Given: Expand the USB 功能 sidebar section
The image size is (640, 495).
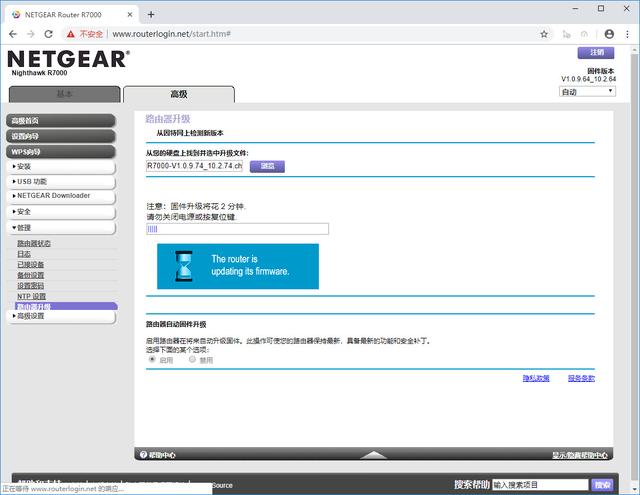Looking at the screenshot, I should tap(61, 182).
